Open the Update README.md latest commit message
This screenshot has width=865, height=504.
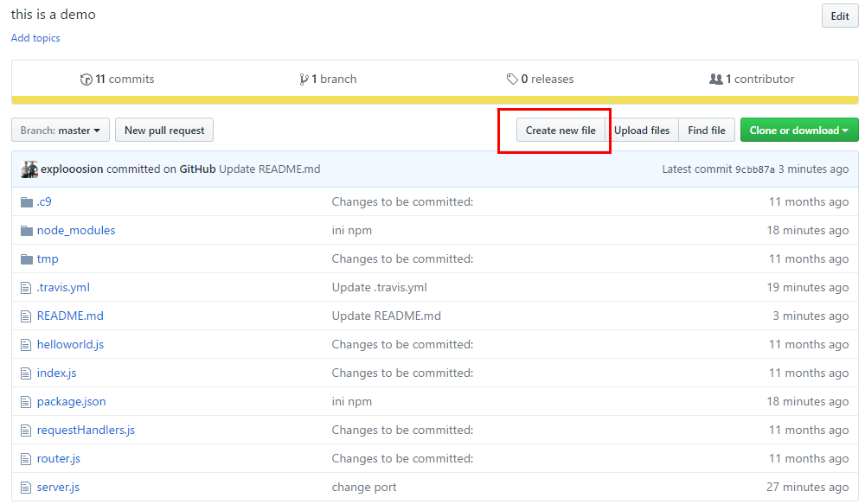[269, 169]
